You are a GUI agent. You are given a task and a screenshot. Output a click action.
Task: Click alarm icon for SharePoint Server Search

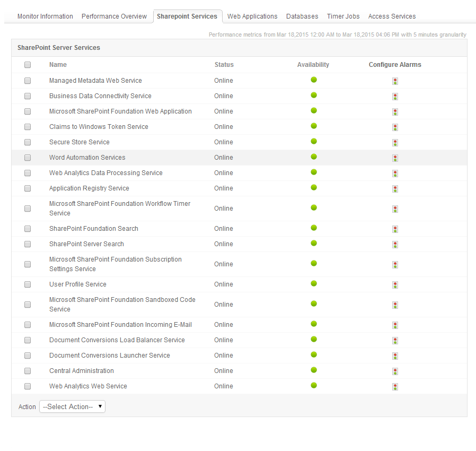pyautogui.click(x=395, y=245)
